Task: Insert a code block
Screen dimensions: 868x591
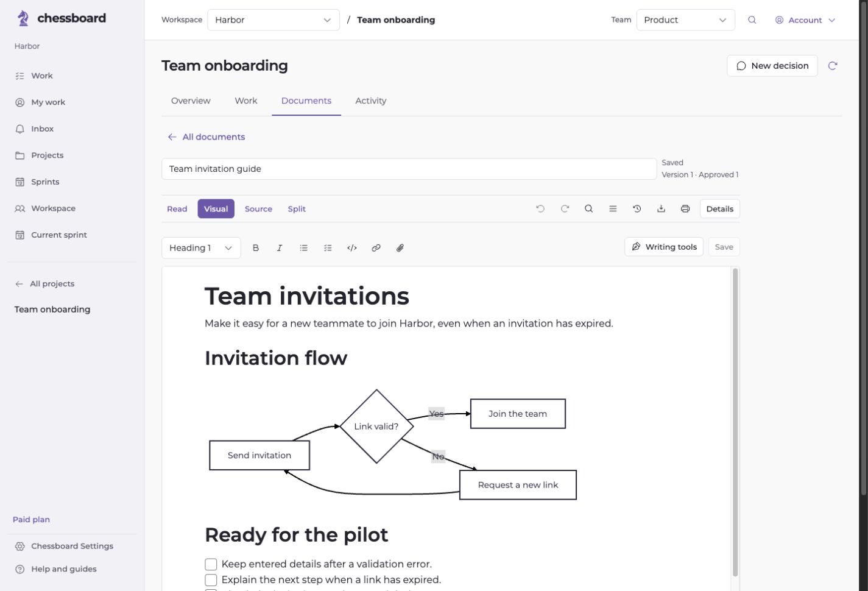Action: pos(352,248)
